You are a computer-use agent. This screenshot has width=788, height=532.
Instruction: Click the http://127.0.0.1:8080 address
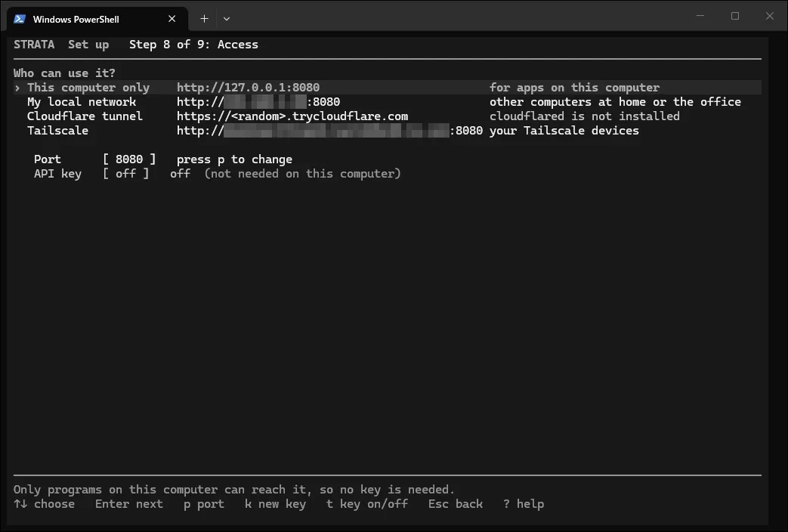pyautogui.click(x=248, y=88)
